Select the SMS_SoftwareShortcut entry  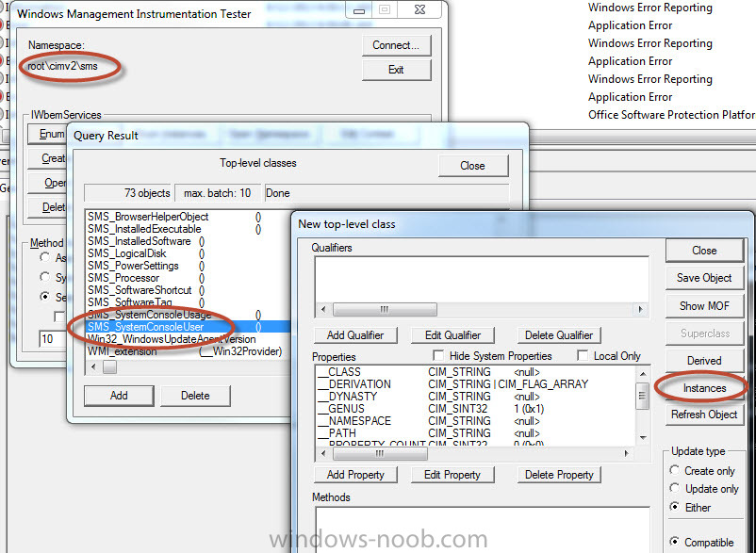[x=188, y=290]
